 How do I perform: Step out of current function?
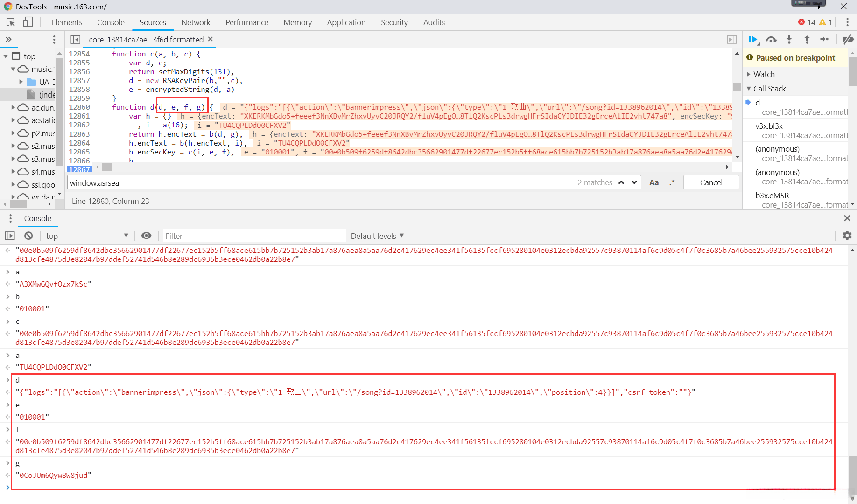pyautogui.click(x=807, y=40)
